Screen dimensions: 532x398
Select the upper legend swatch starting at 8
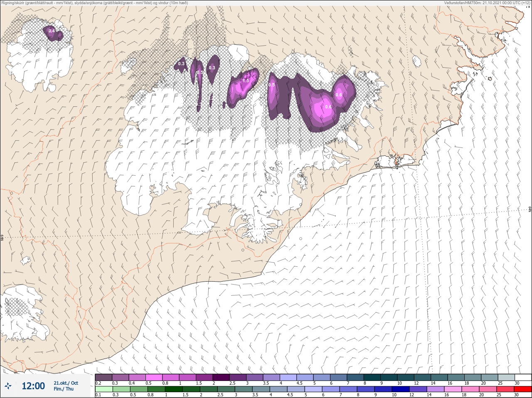click(372, 377)
